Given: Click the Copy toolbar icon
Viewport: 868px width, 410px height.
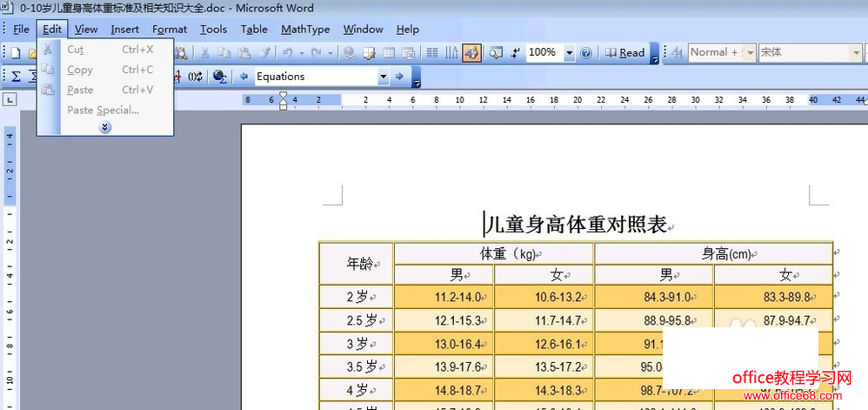Looking at the screenshot, I should (224, 53).
